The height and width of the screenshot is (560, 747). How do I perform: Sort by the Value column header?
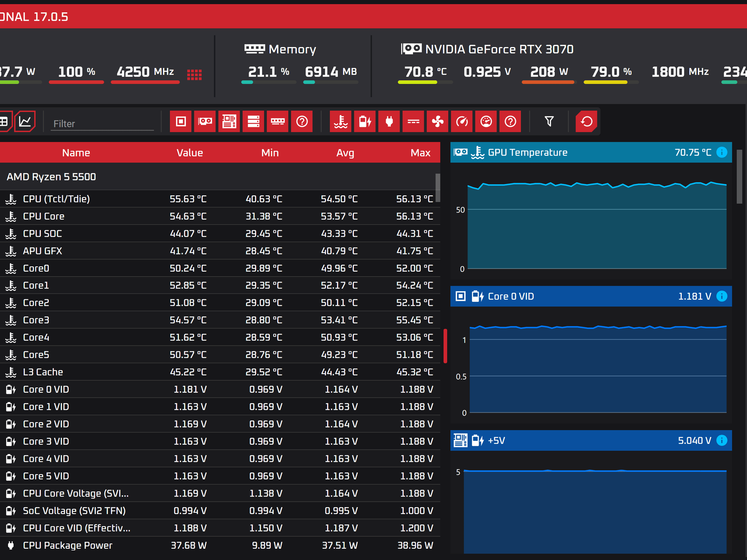[190, 153]
